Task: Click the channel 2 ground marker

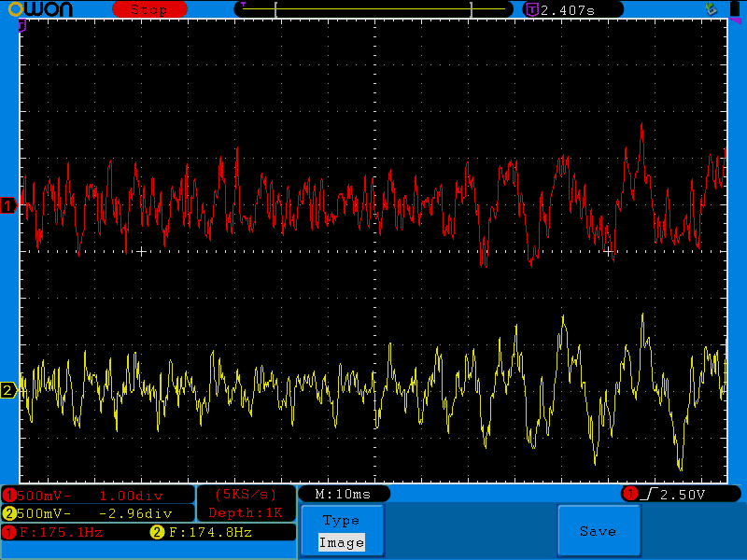Action: 8,390
